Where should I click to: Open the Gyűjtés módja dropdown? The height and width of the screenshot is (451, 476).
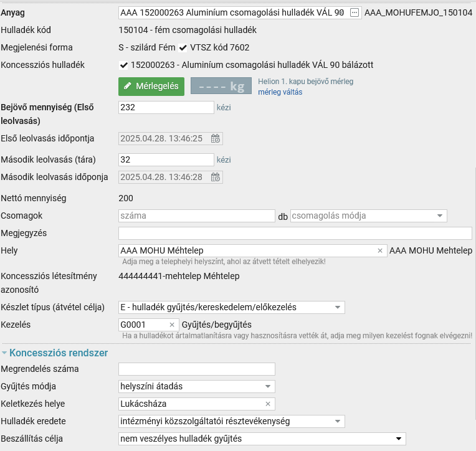point(197,387)
